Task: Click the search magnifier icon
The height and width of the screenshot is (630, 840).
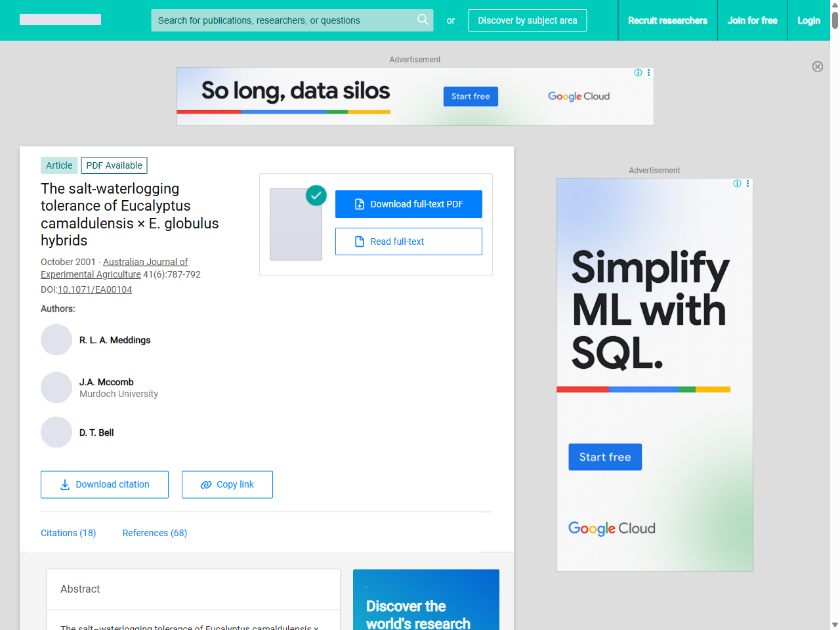Action: click(x=423, y=20)
